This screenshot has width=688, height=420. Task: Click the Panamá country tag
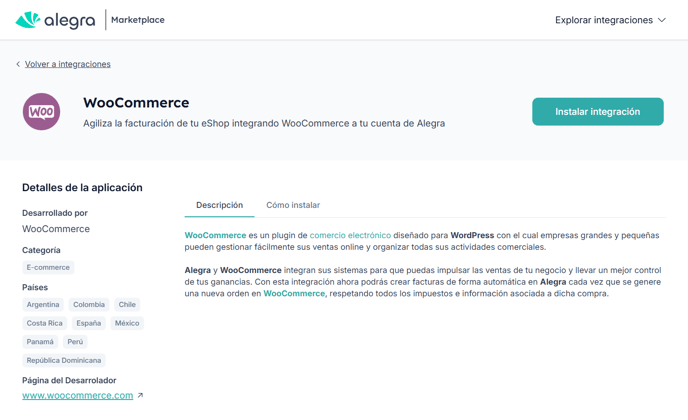pyautogui.click(x=40, y=341)
